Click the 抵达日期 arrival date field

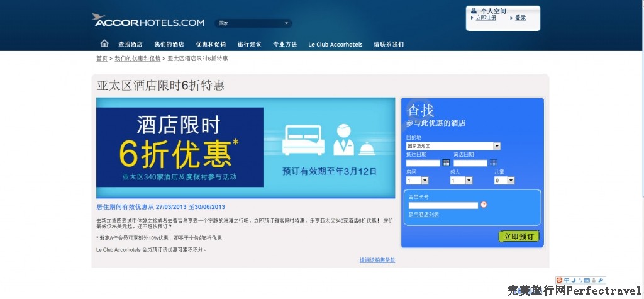click(423, 163)
